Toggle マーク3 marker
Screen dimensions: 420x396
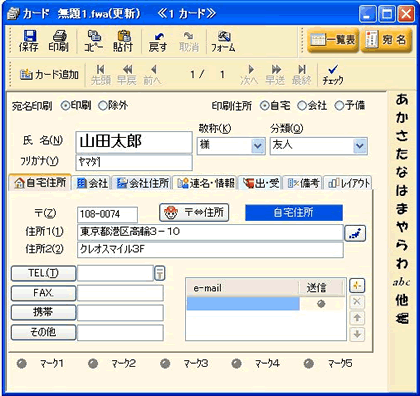pos(165,363)
